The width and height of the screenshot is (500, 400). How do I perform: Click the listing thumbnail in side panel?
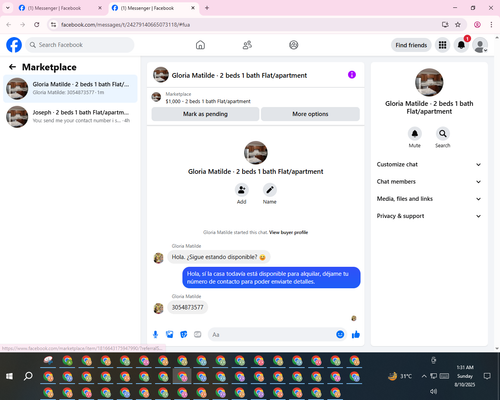(x=429, y=82)
